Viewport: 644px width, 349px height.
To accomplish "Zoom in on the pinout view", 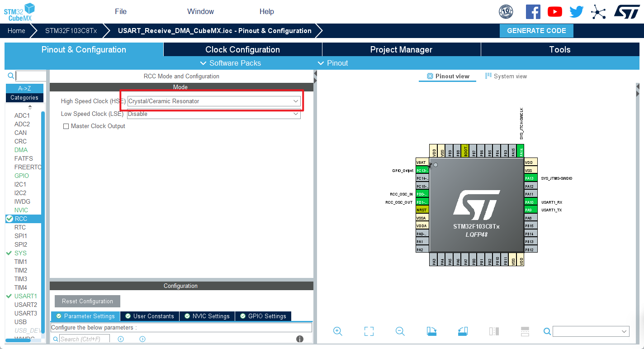I will pyautogui.click(x=337, y=331).
